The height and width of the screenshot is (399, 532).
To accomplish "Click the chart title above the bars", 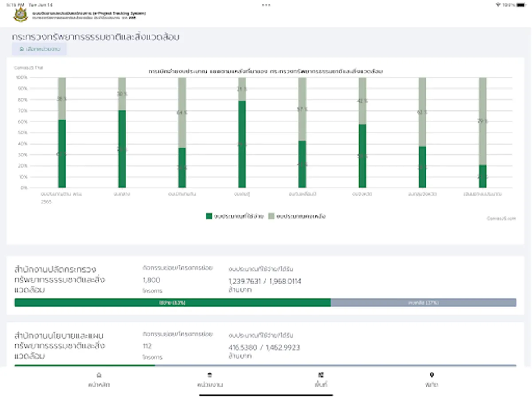I will coord(266,71).
